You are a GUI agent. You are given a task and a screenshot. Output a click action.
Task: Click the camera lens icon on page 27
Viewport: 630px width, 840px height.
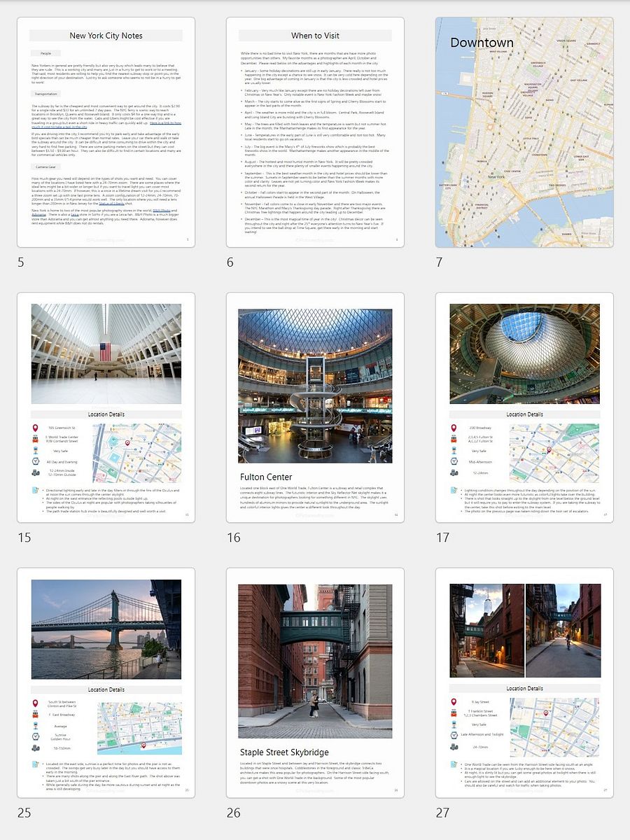tap(454, 746)
